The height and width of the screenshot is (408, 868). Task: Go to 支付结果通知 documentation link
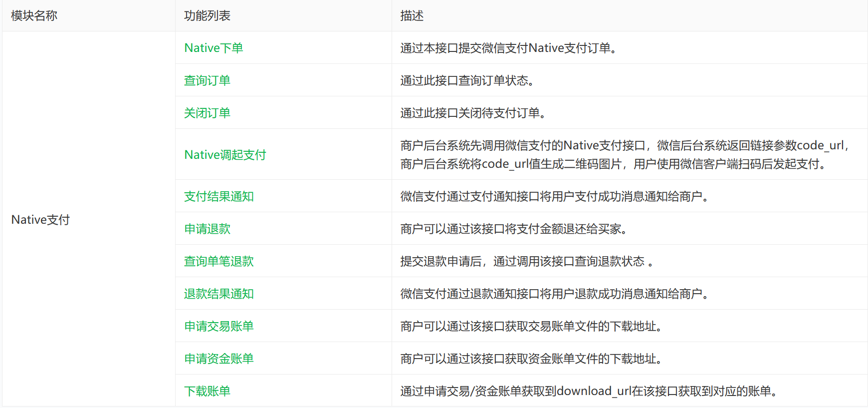[x=219, y=196]
